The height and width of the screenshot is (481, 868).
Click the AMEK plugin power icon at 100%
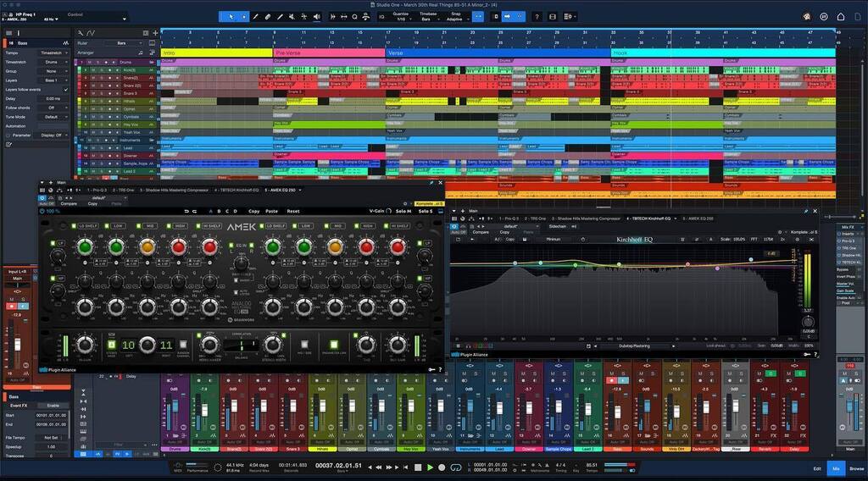(42, 211)
